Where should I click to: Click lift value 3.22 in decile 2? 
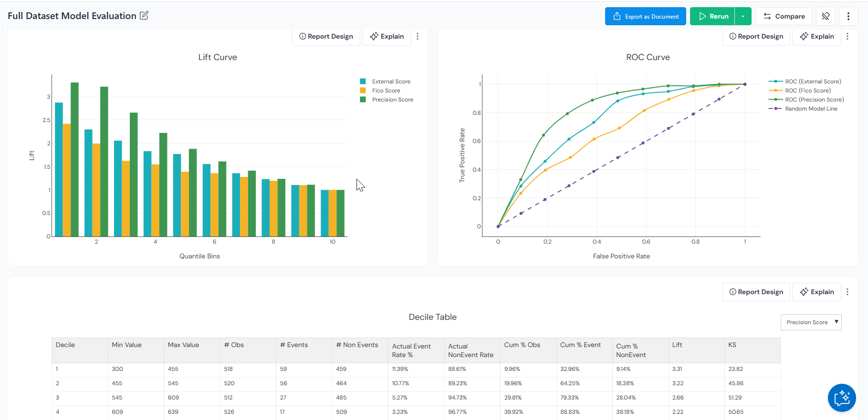678,384
